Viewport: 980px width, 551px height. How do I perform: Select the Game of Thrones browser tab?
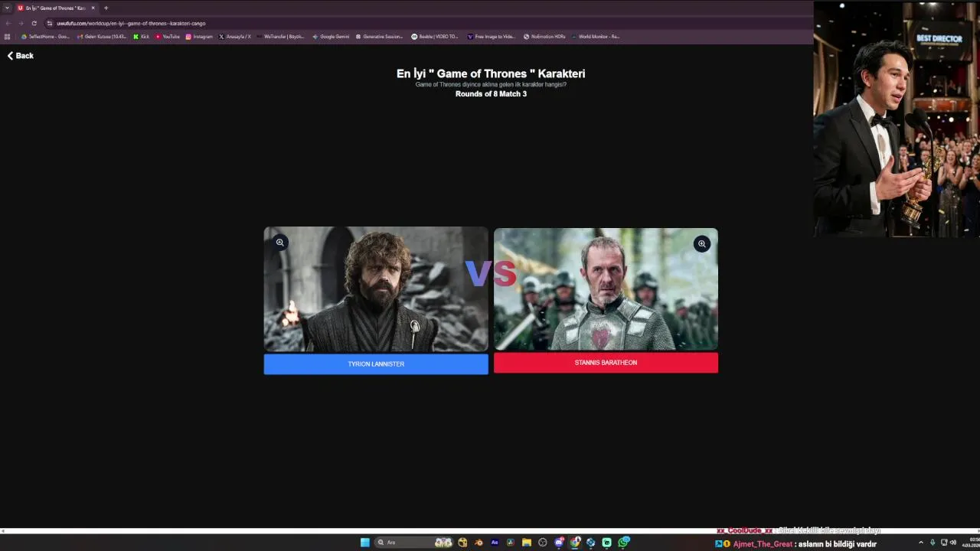(56, 8)
